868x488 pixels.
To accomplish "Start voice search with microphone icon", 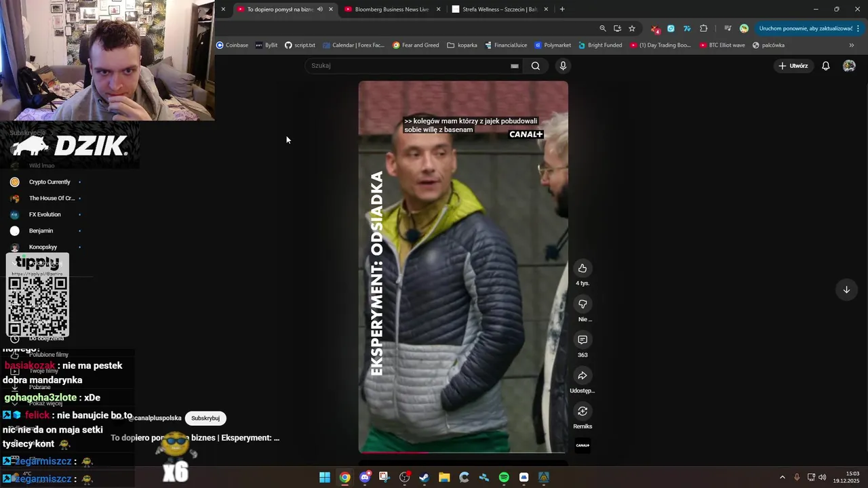I will [x=563, y=66].
